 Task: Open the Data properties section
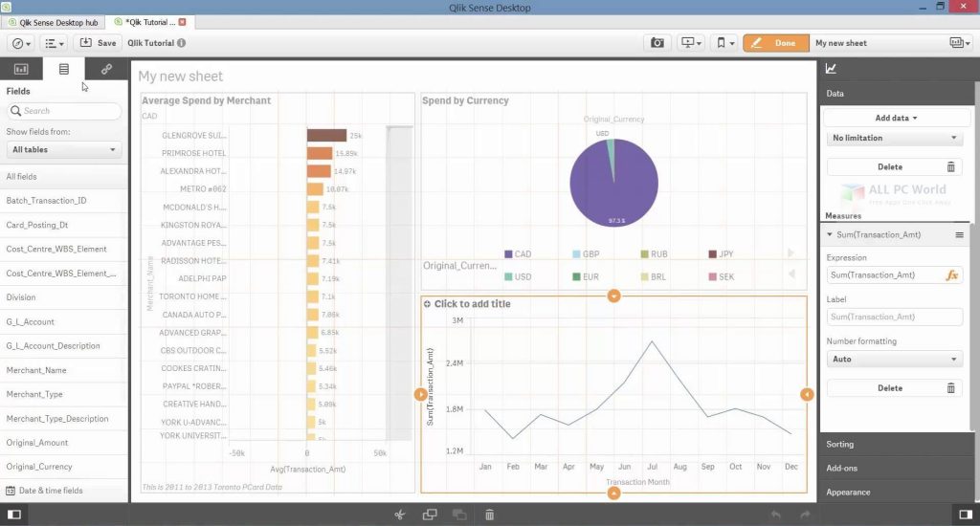[896, 94]
